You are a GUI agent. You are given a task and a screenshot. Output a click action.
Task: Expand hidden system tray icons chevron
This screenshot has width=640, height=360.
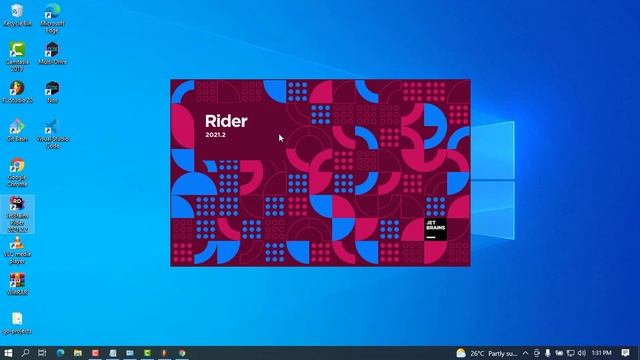point(526,353)
